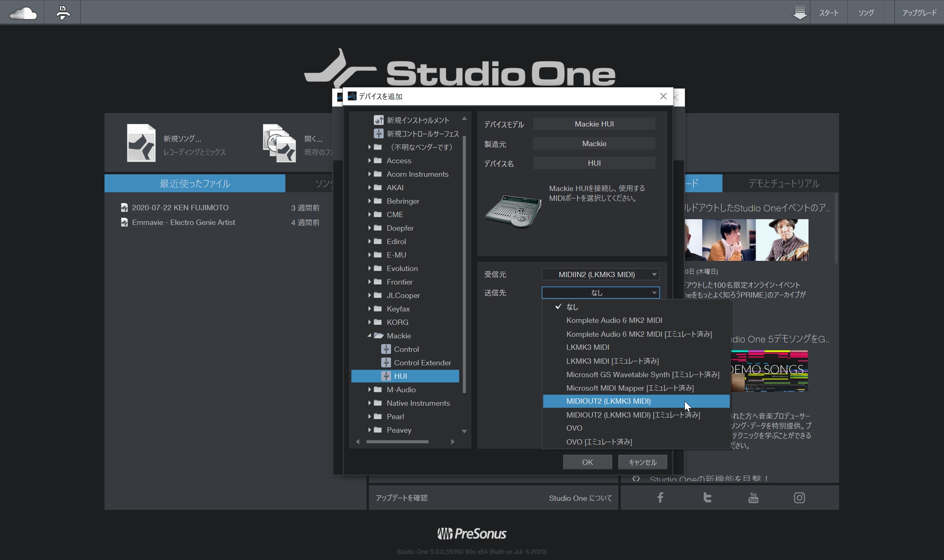Viewport: 944px width, 560px height.
Task: Click the 製造元 Mackie field
Action: click(x=594, y=143)
